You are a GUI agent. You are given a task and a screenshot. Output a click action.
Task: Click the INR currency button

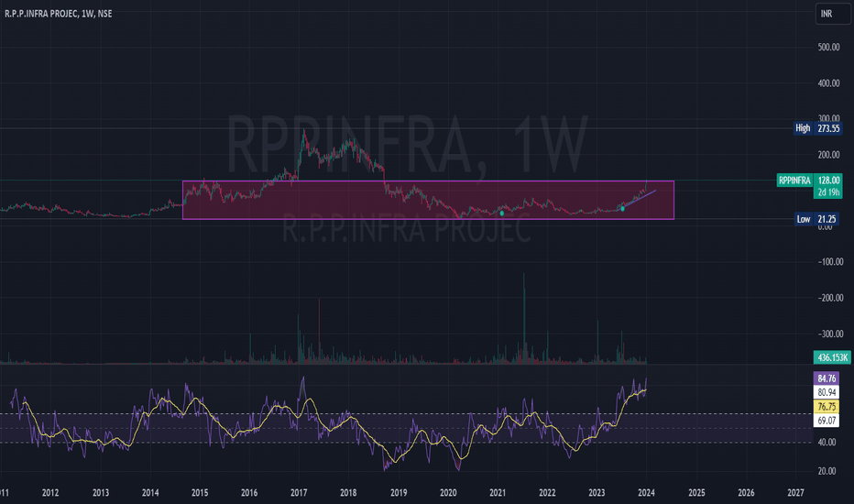[833, 14]
